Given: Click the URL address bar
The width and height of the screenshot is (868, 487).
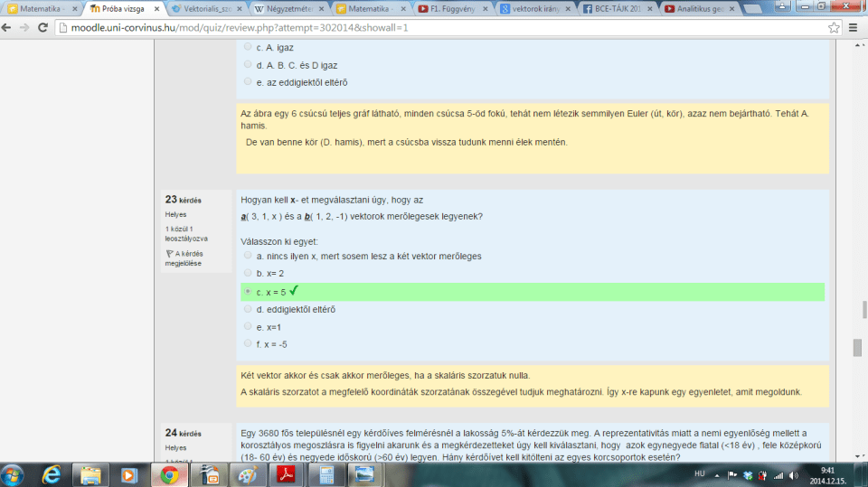Looking at the screenshot, I should pyautogui.click(x=434, y=28).
